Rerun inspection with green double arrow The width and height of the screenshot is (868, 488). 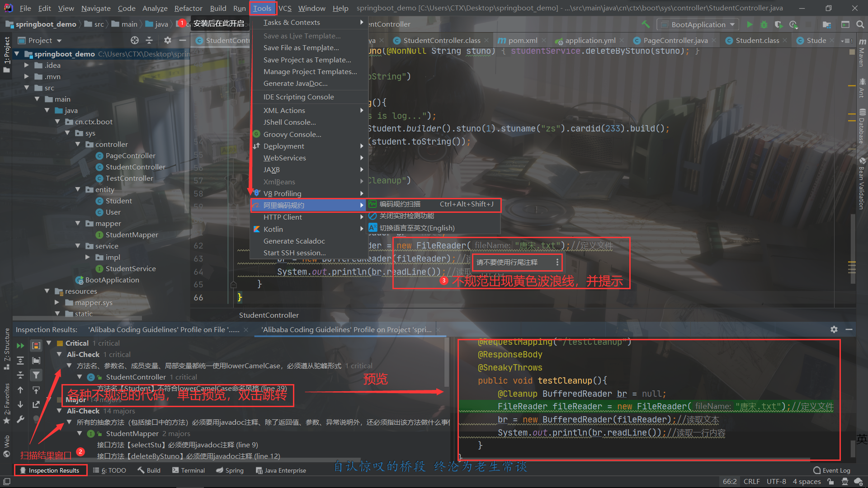(x=20, y=346)
